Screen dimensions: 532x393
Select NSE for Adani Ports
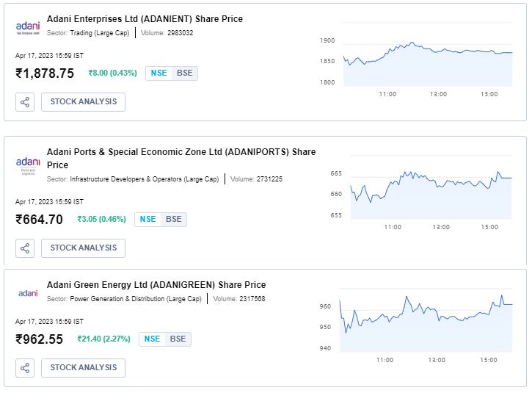pyautogui.click(x=147, y=219)
